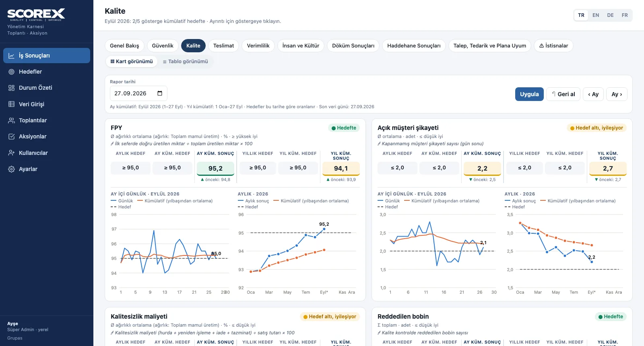Screen dimensions: 644x346
Task: Click the Kullanıcılar user icon
Action: pos(11,153)
